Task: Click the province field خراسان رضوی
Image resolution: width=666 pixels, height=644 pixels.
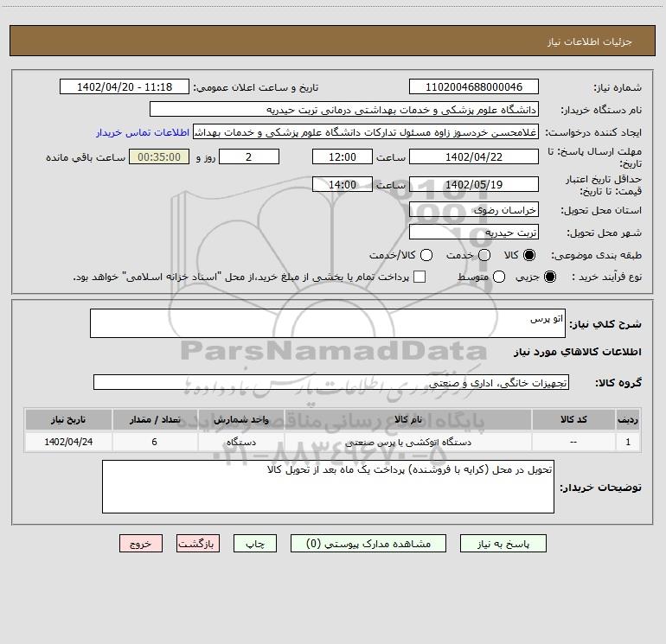Action: [x=474, y=209]
